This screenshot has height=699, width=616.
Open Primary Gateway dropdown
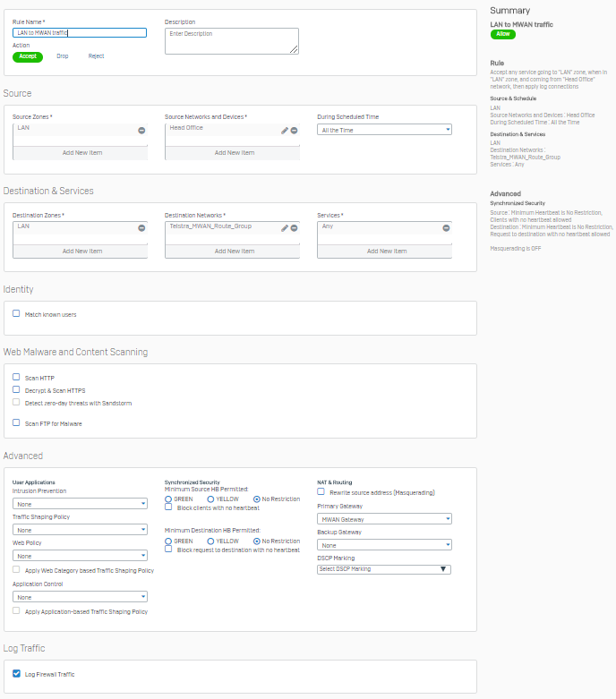(384, 519)
